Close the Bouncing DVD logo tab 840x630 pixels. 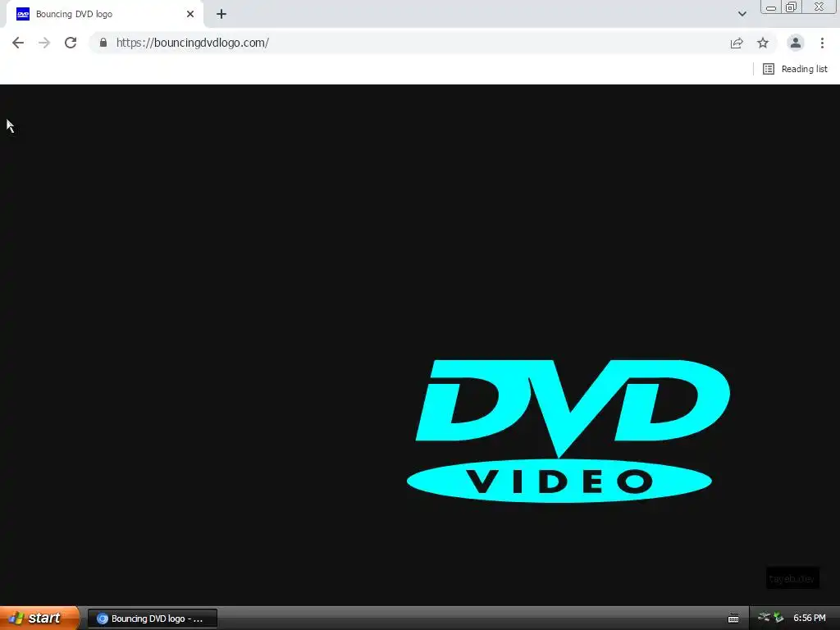(190, 15)
